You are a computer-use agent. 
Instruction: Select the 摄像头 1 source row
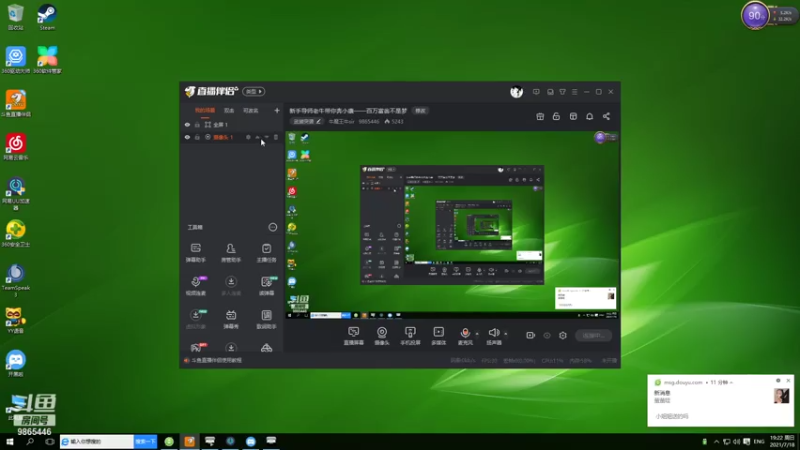[232, 137]
